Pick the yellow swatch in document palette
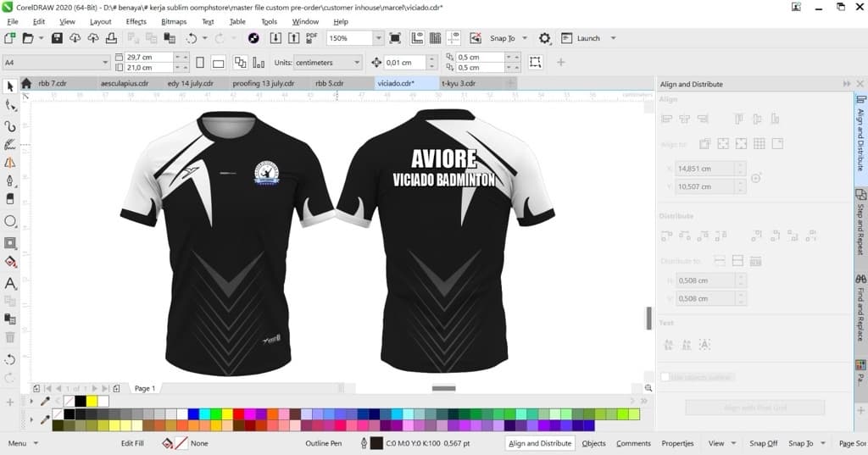868x455 pixels. coord(92,401)
